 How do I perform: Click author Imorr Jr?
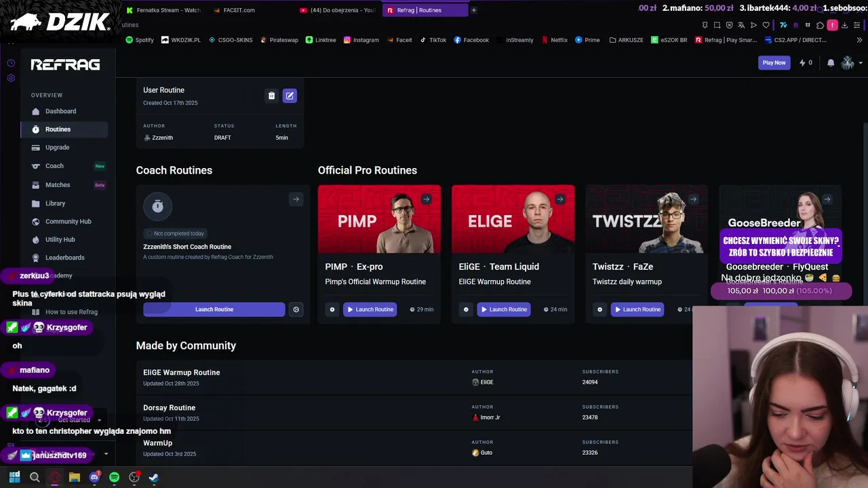486,418
